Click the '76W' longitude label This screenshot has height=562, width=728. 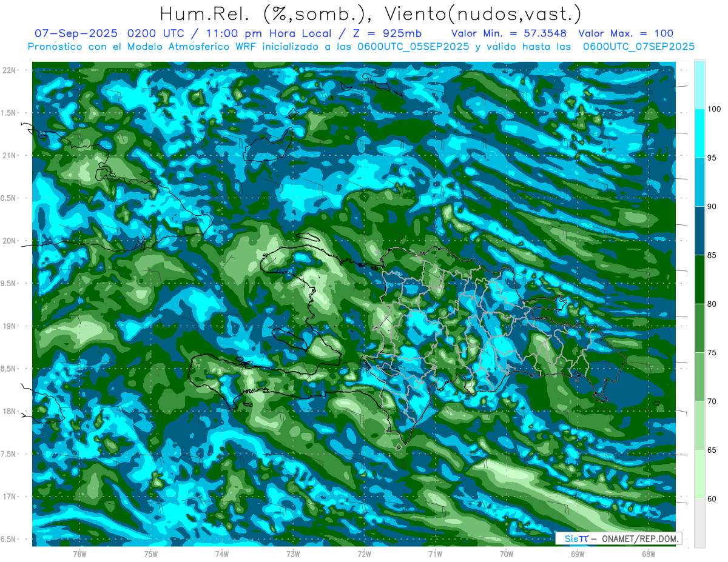point(79,554)
